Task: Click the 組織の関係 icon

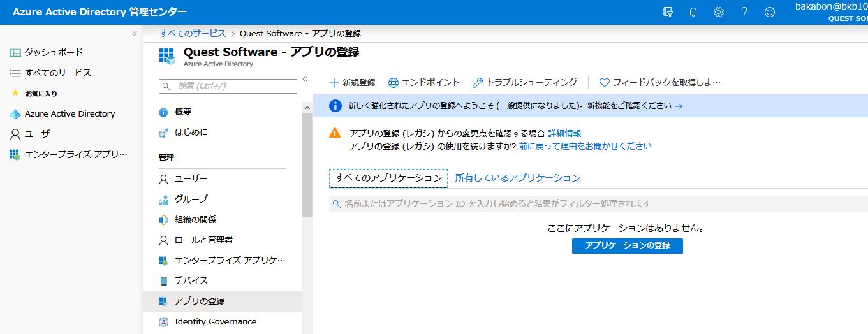Action: click(163, 219)
